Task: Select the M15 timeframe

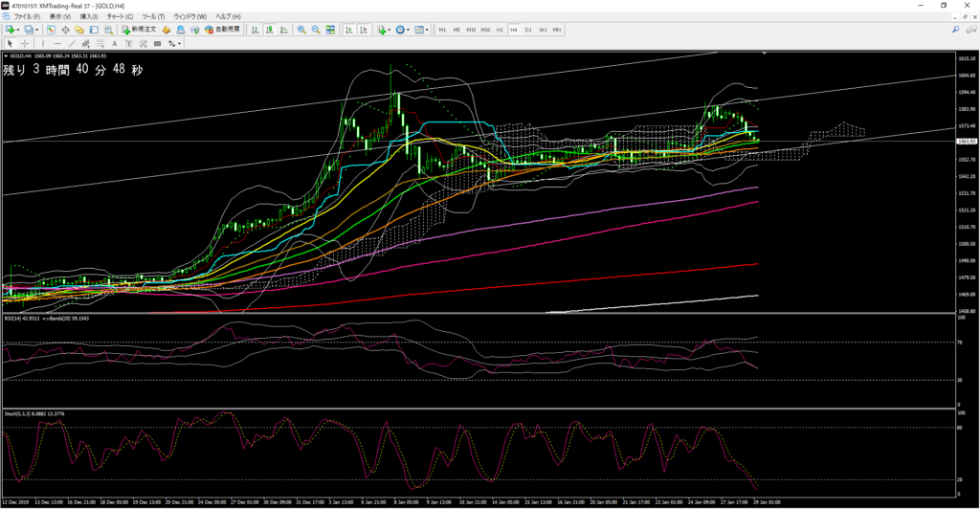Action: click(x=471, y=30)
